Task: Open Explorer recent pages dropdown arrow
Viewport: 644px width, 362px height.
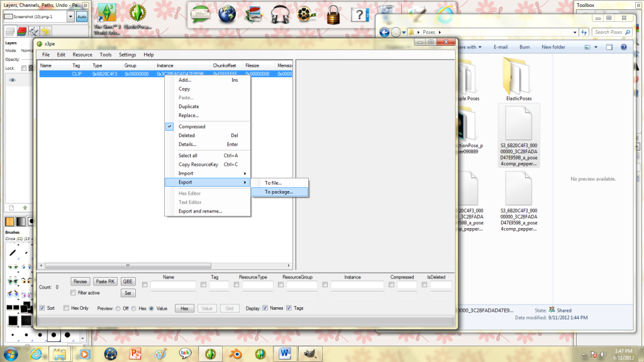Action: (404, 32)
